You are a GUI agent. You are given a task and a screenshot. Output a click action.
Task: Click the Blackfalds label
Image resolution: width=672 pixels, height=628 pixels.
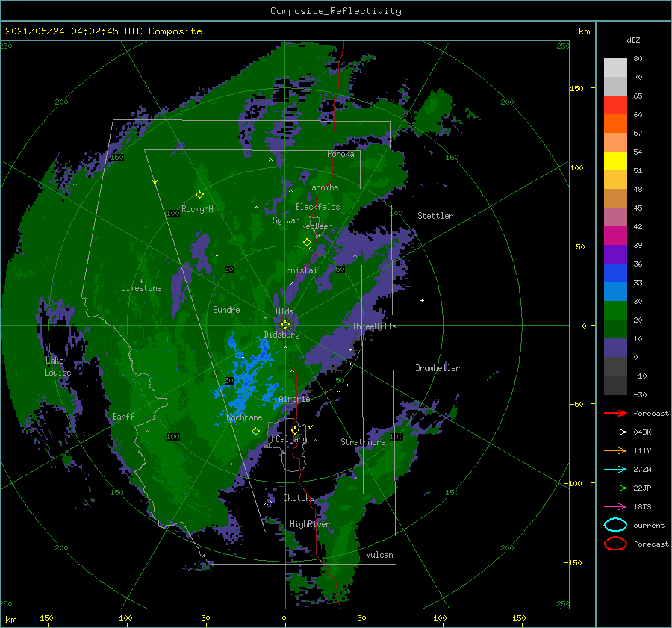coord(317,207)
